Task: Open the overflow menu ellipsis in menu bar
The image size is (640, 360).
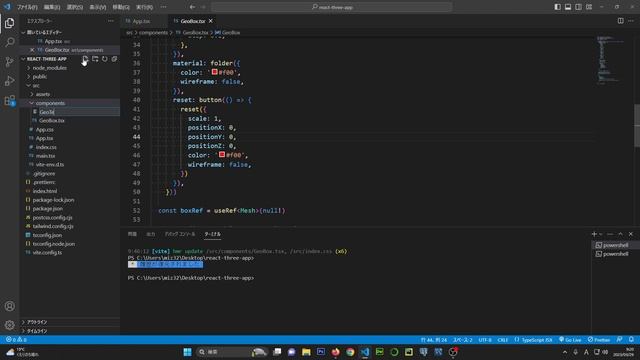Action: tap(163, 7)
